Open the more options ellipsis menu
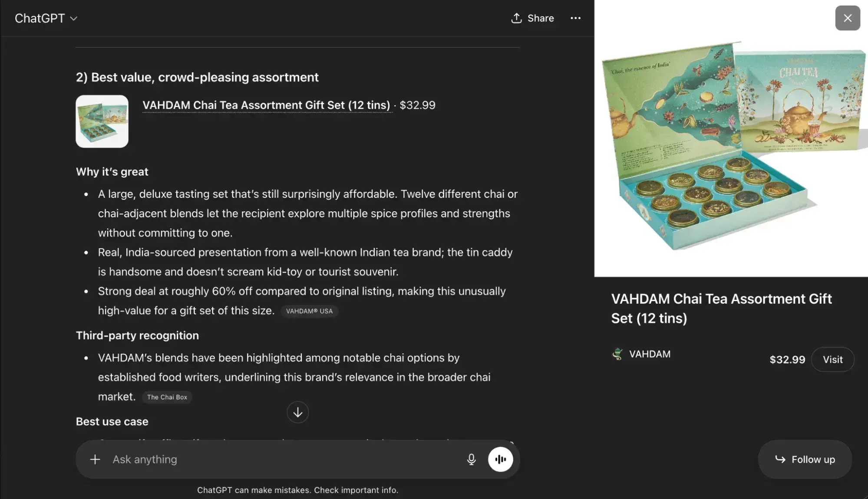 (x=576, y=18)
